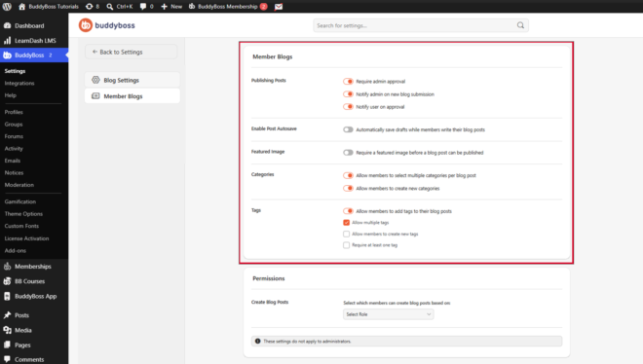
Task: Open the BuddyBoss Membership admin bar item
Action: coord(228,7)
